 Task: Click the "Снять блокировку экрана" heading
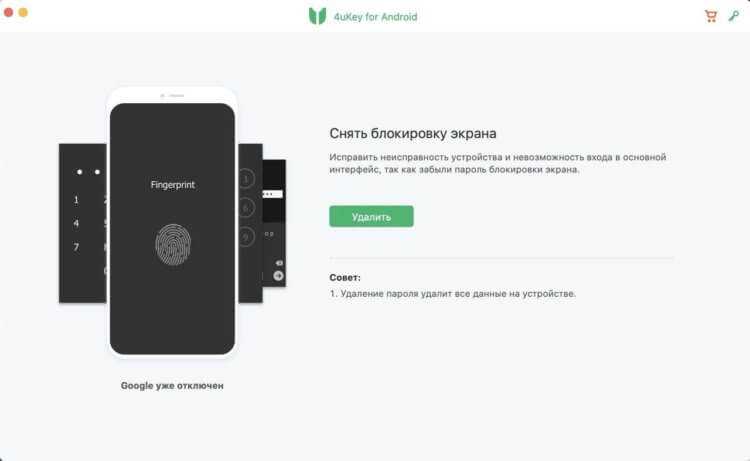[x=413, y=133]
